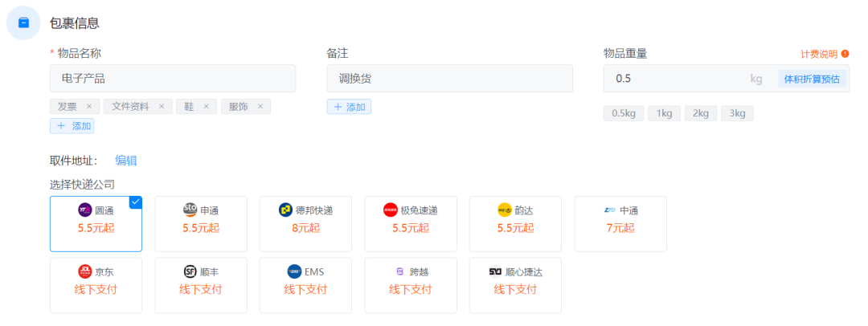
Task: Choose the 3kg weight preset
Action: tap(737, 113)
